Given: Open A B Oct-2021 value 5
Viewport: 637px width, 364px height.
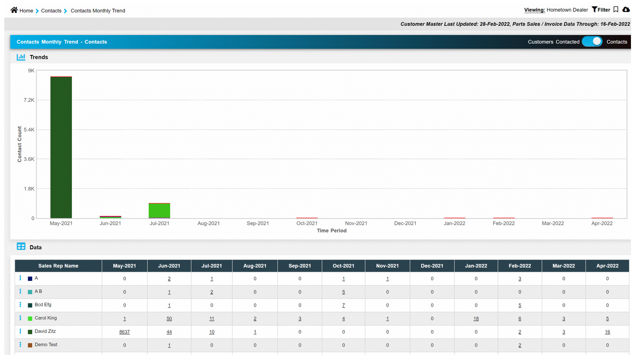Looking at the screenshot, I should (x=343, y=292).
